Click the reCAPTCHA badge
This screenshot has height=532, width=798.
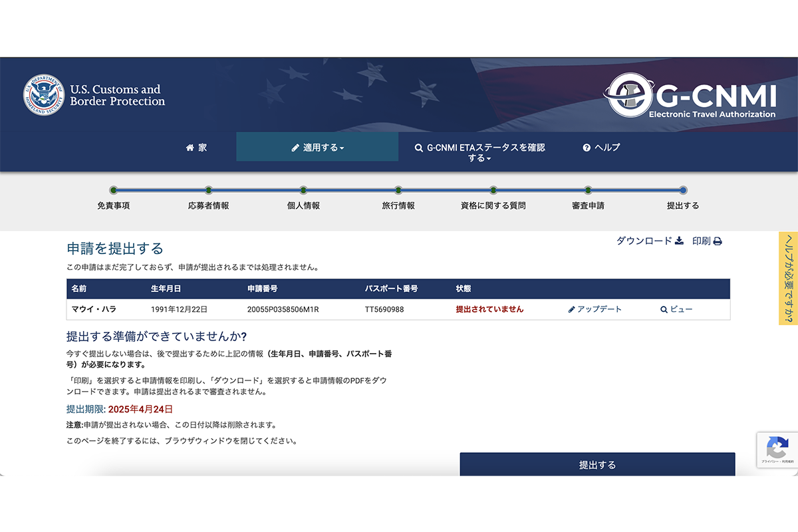pos(777,450)
